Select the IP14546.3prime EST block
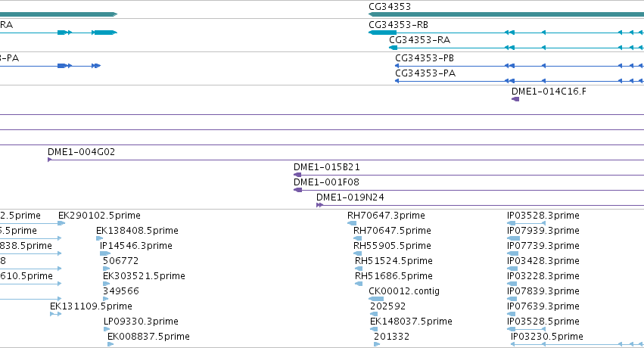 pos(104,253)
